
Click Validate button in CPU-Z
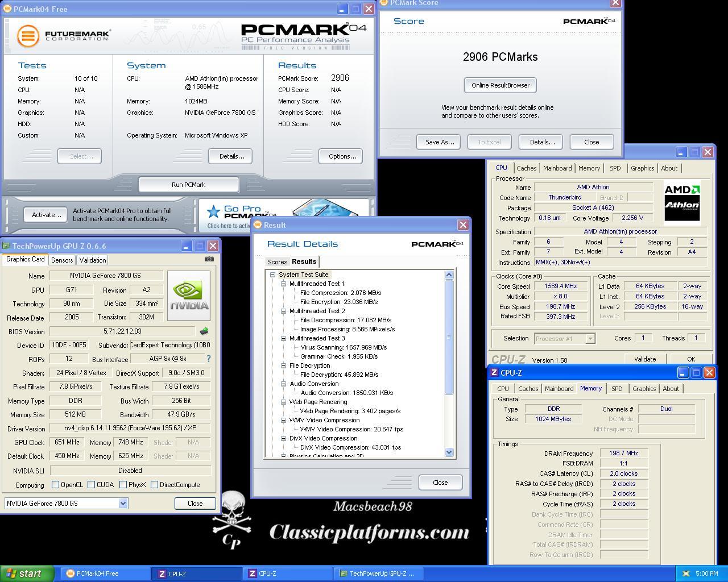(x=645, y=359)
